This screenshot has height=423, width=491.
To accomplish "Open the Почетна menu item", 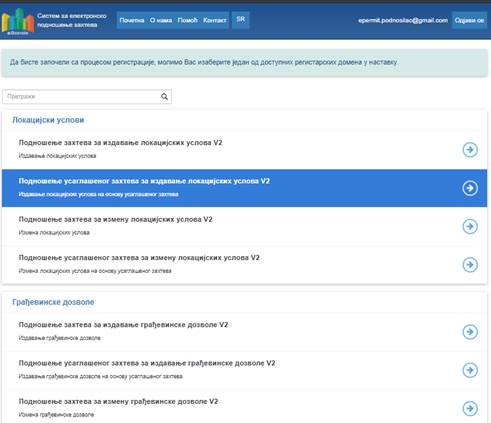I will [132, 20].
